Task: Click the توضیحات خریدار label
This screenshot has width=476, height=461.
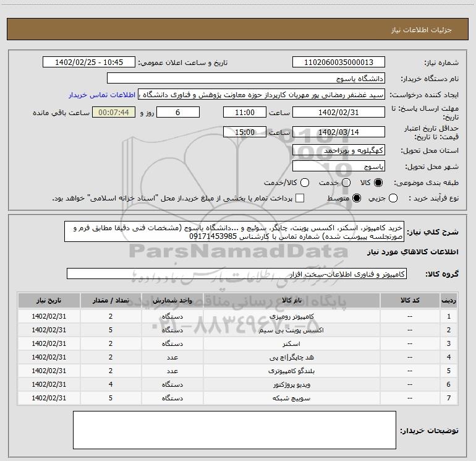Action: click(429, 430)
